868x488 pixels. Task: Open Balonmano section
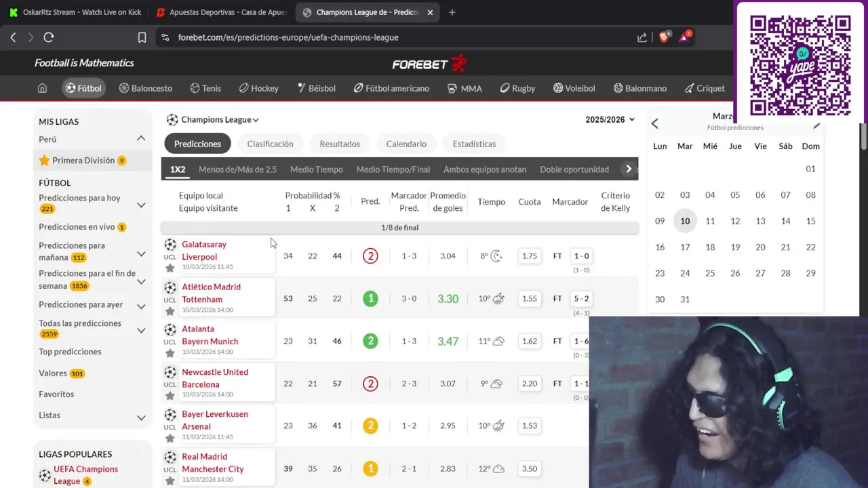[x=639, y=88]
